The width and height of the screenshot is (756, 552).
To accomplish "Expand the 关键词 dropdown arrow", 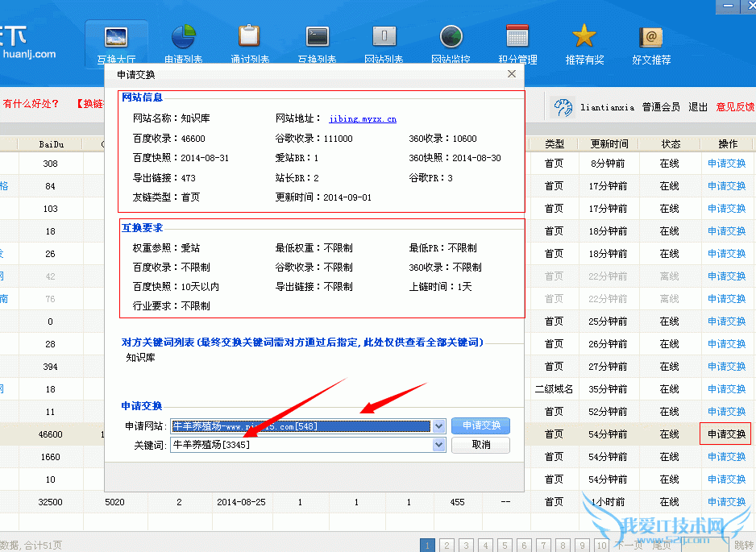I will [438, 445].
